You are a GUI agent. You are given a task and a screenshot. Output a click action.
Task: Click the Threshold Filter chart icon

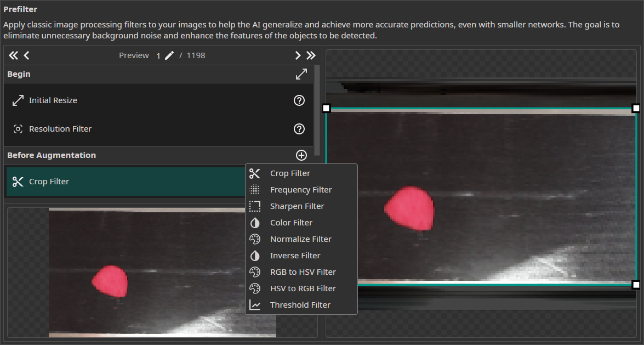[x=255, y=305]
